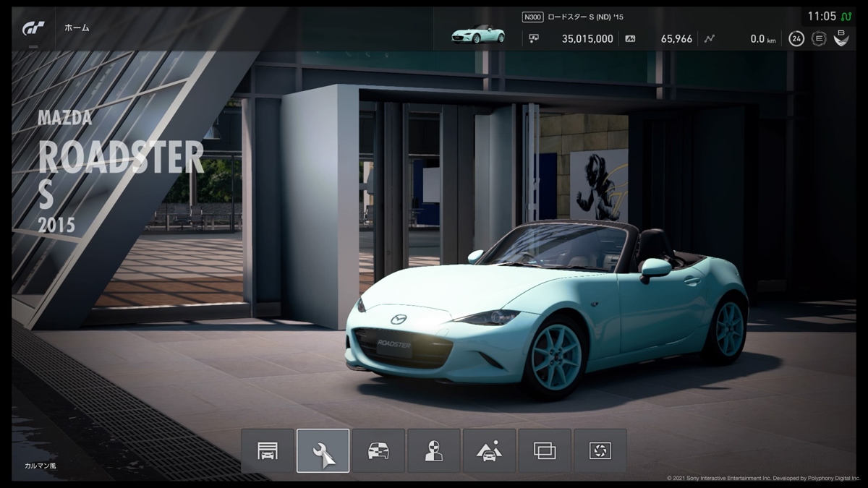This screenshot has height=488, width=868.
Task: Click the Gran Turismo GT logo
Action: tap(34, 27)
